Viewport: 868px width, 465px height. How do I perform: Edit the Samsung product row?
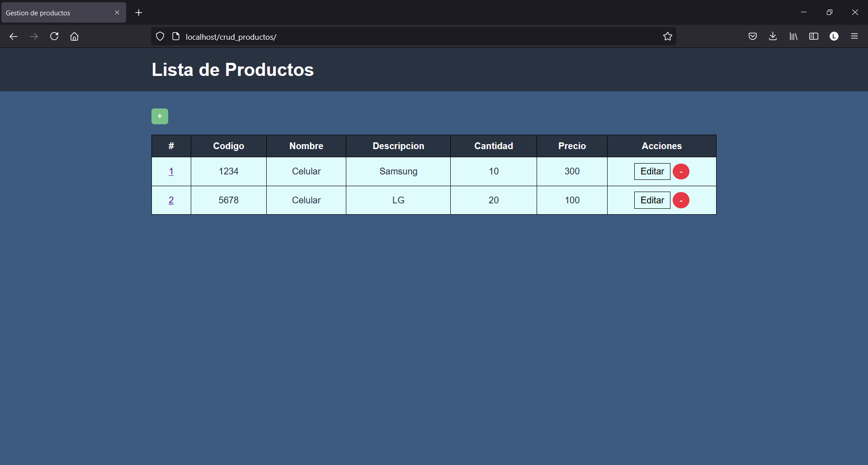[652, 172]
